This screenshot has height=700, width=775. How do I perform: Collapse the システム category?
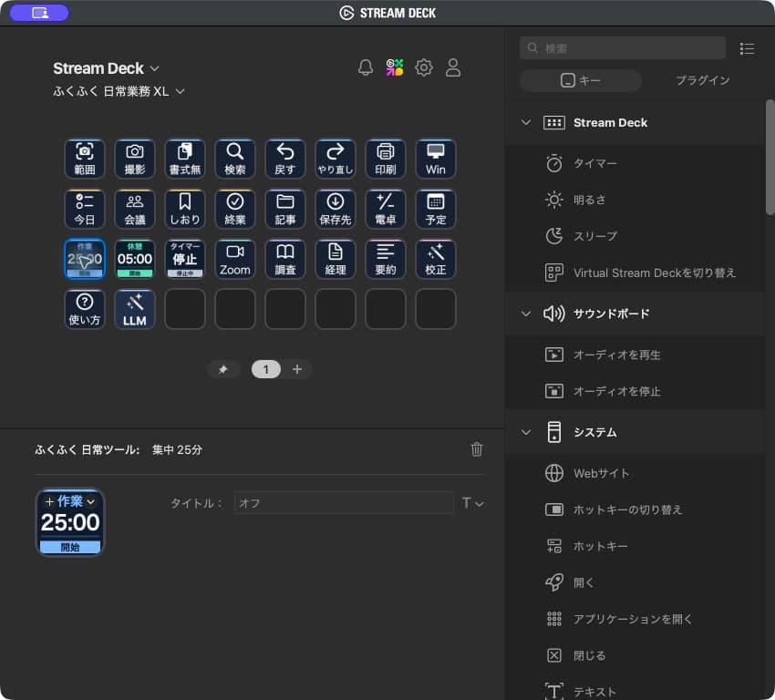(526, 432)
